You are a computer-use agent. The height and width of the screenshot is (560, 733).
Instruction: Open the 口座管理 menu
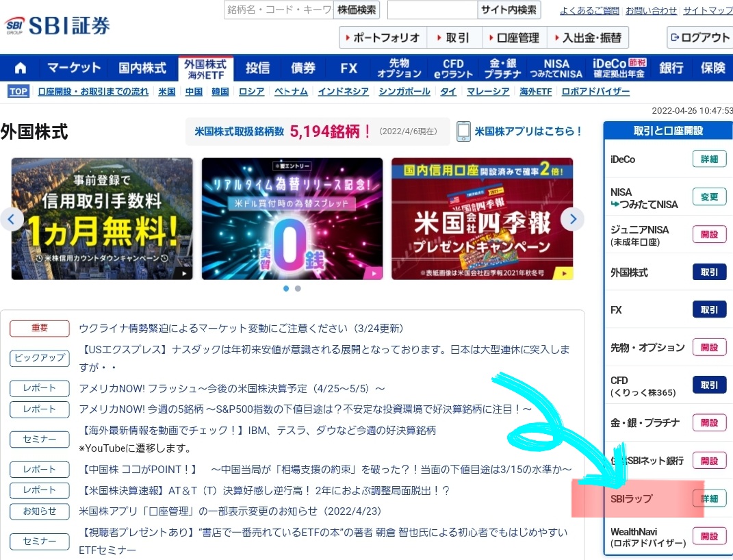pyautogui.click(x=514, y=38)
